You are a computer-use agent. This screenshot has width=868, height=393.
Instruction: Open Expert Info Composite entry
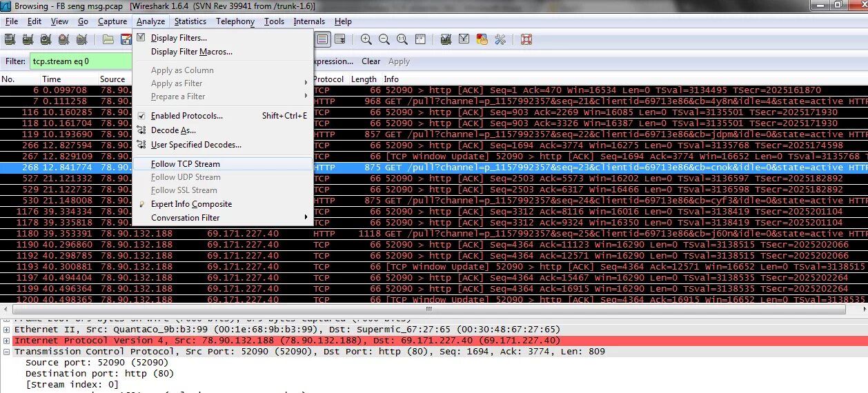tap(223, 204)
